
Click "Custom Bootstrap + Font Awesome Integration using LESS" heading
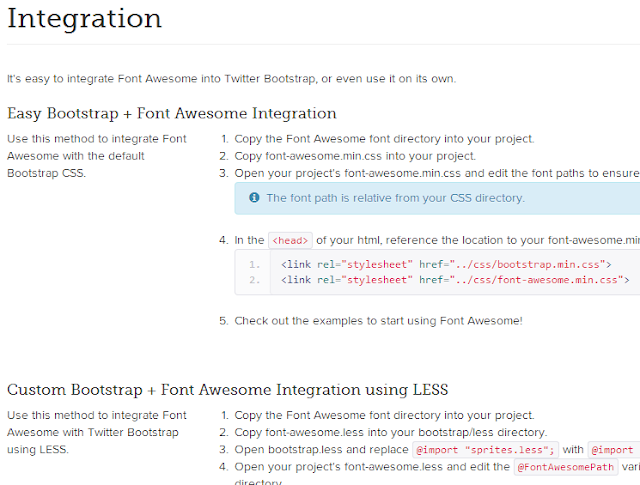(x=227, y=390)
